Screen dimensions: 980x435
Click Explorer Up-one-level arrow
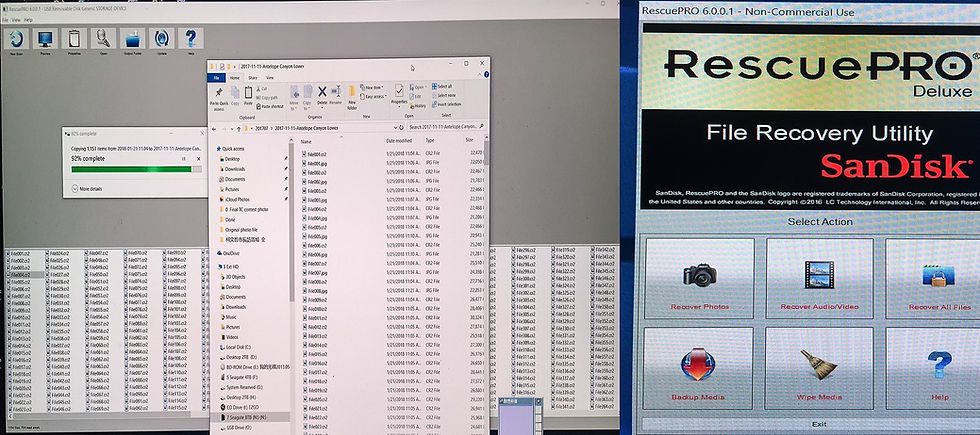click(x=238, y=128)
